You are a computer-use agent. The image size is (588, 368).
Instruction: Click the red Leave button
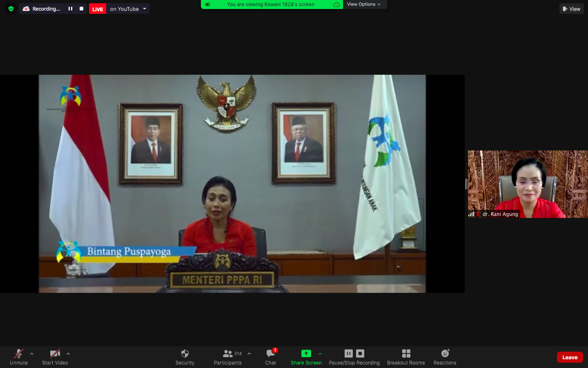(570, 357)
